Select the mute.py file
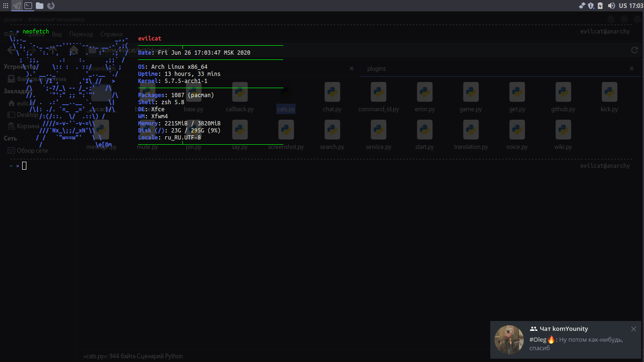Viewport: 644px width, 362px height. coord(147,135)
